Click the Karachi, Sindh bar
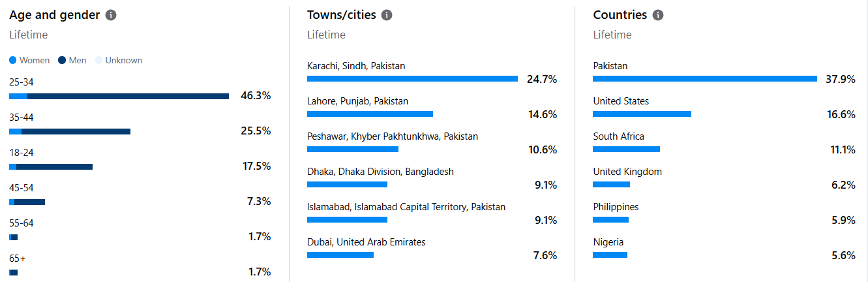The height and width of the screenshot is (282, 868). tap(412, 78)
